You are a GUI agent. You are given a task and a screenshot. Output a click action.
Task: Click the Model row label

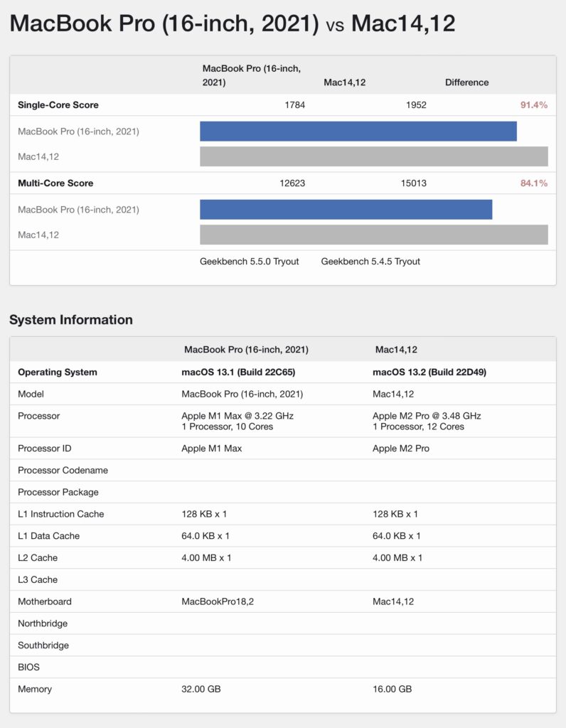pos(31,394)
